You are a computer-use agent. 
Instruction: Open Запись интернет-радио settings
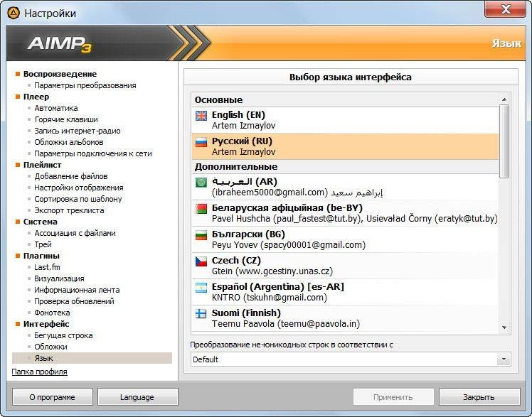pos(78,131)
